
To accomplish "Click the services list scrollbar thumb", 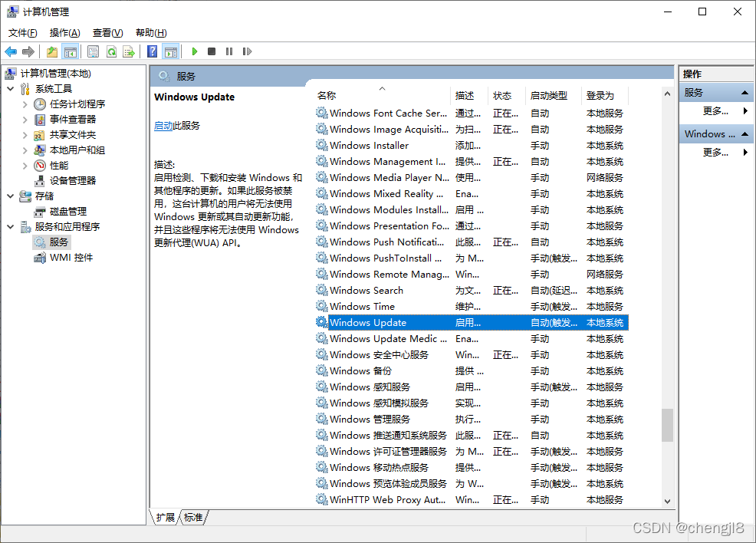I will tap(667, 425).
